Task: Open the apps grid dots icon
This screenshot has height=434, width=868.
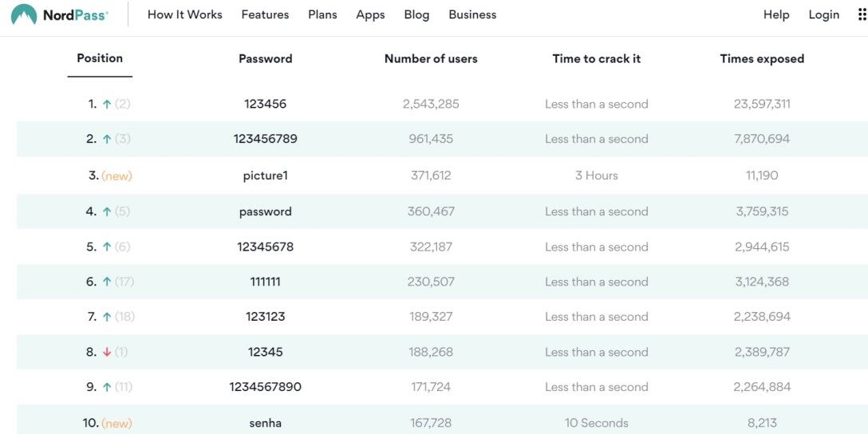Action: 862,14
